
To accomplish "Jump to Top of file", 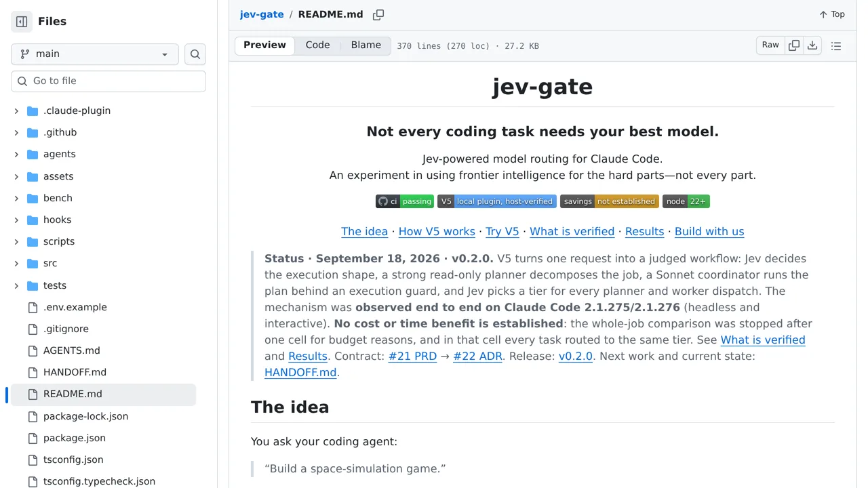I will pos(832,15).
